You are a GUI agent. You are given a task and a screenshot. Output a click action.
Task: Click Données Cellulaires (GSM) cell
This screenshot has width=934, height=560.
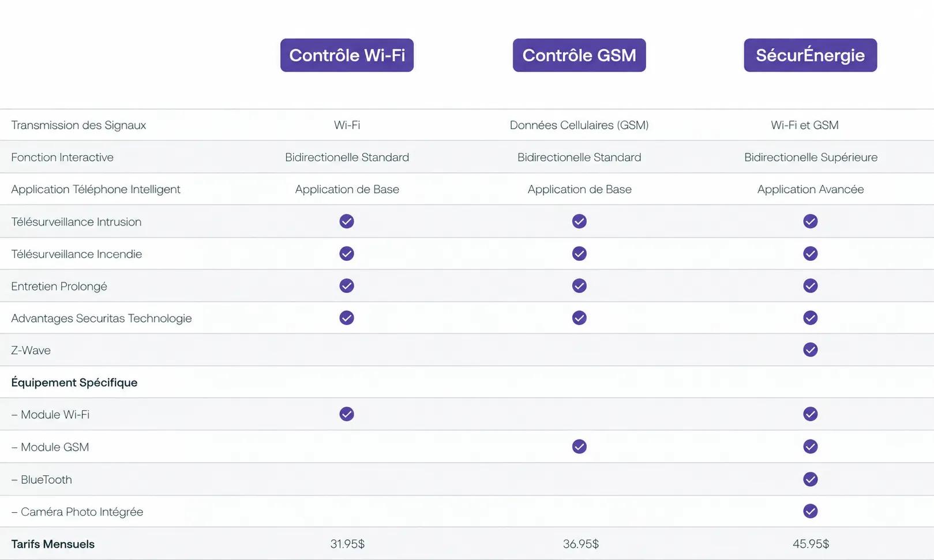[x=579, y=125]
